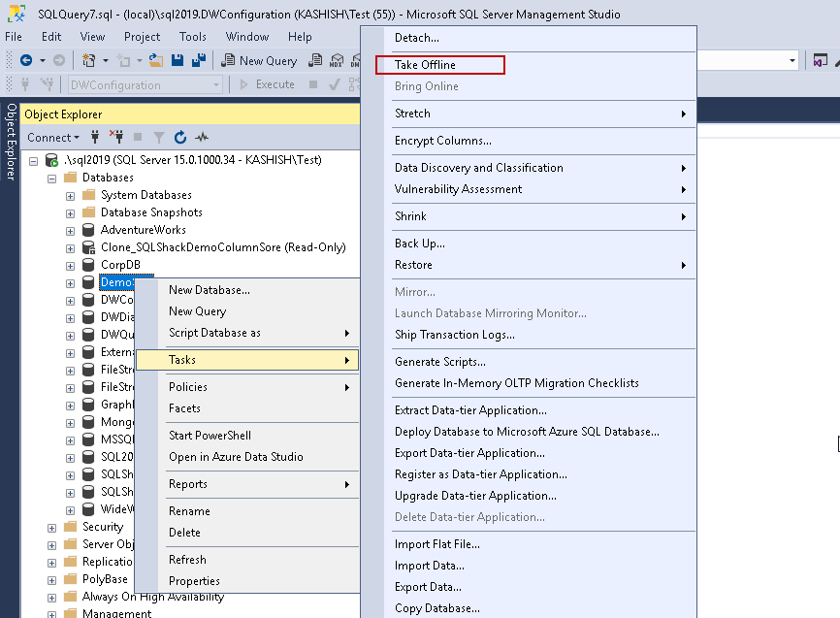The height and width of the screenshot is (618, 840).
Task: Click the System Databases folder icon
Action: [x=89, y=195]
